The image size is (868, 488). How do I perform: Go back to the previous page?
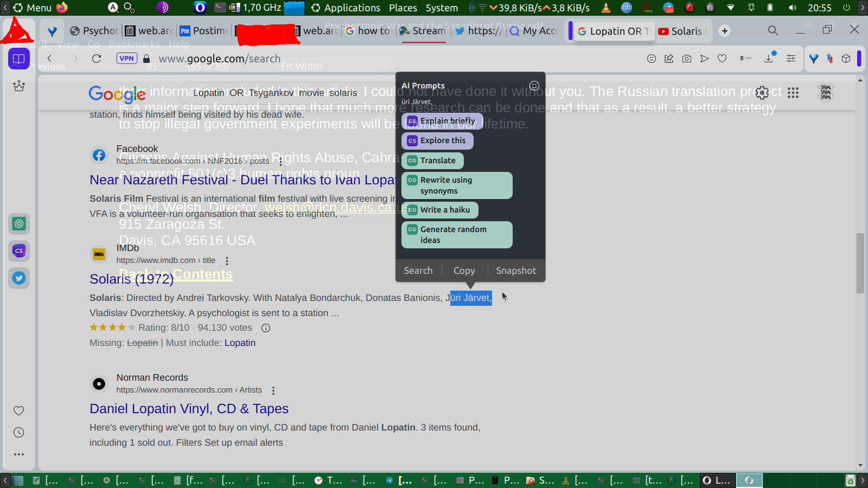[x=49, y=59]
